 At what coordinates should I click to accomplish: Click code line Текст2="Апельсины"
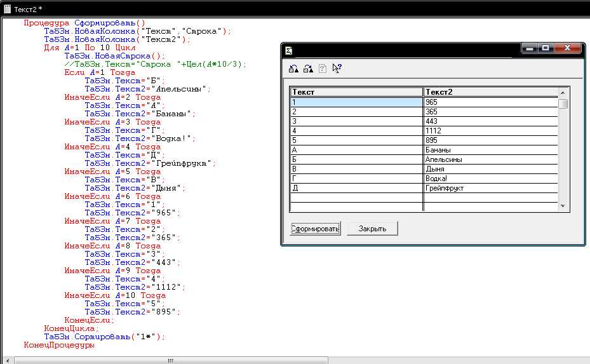tap(148, 89)
